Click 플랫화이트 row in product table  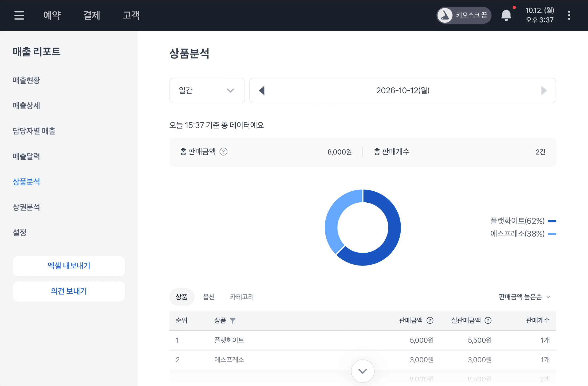(363, 340)
